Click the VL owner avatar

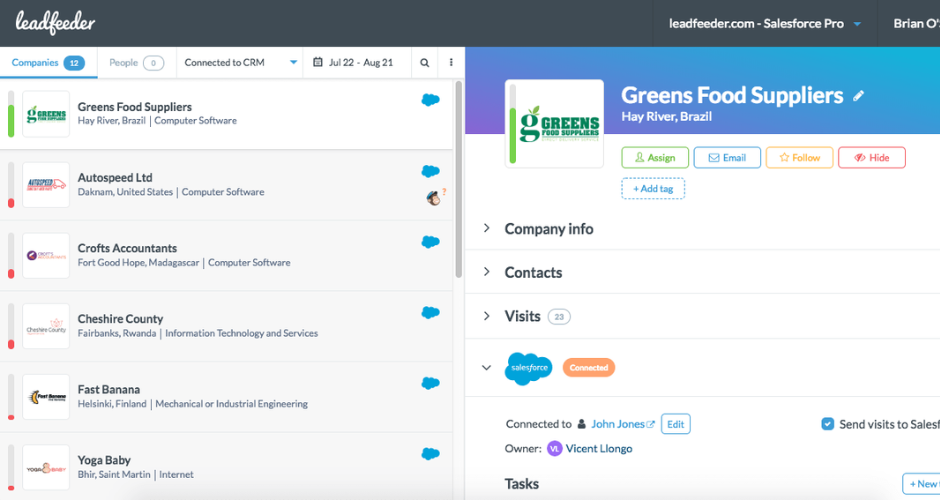[x=555, y=448]
